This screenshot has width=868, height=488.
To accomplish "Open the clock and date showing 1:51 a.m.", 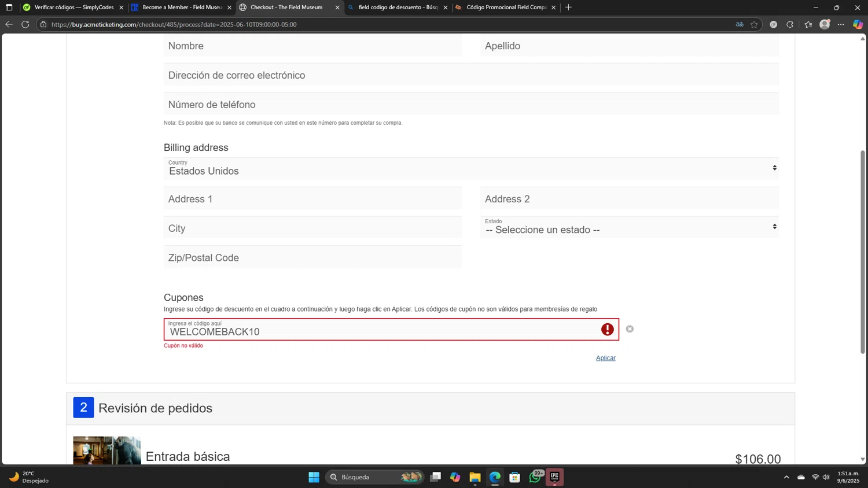I will coord(848,477).
